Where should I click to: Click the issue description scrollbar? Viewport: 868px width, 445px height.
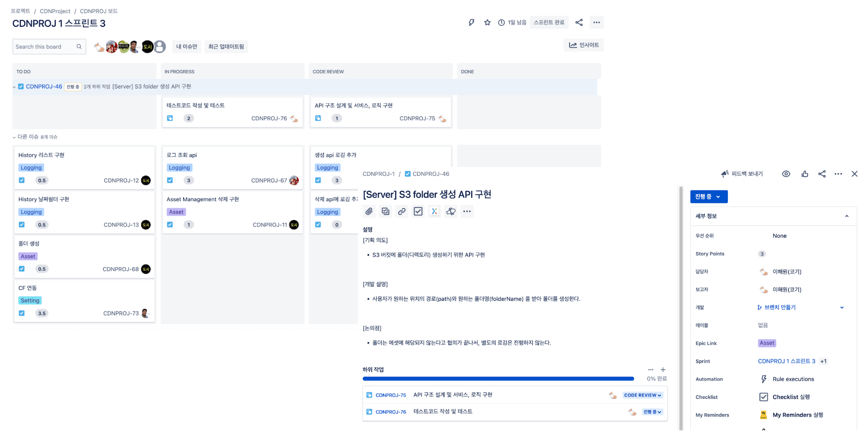[x=681, y=308]
